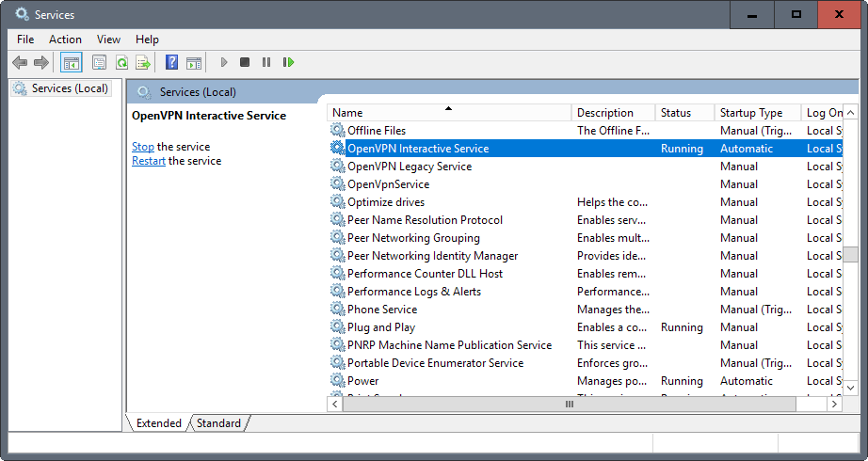This screenshot has height=461, width=868.
Task: Click the Back arrow toolbar icon
Action: [20, 62]
